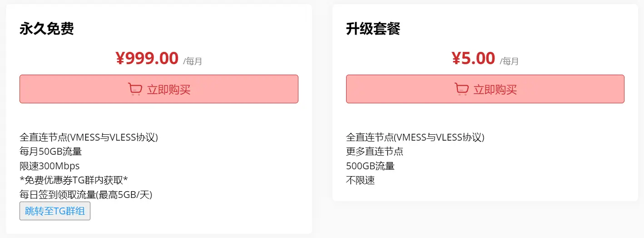The height and width of the screenshot is (238, 644).
Task: Select the 升级套餐 plan title
Action: pyautogui.click(x=373, y=29)
